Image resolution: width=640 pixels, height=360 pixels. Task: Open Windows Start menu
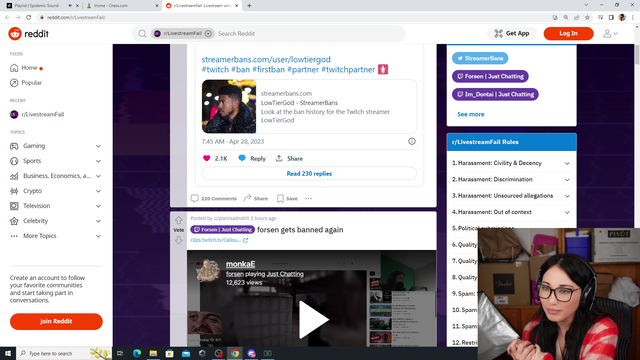(x=8, y=353)
